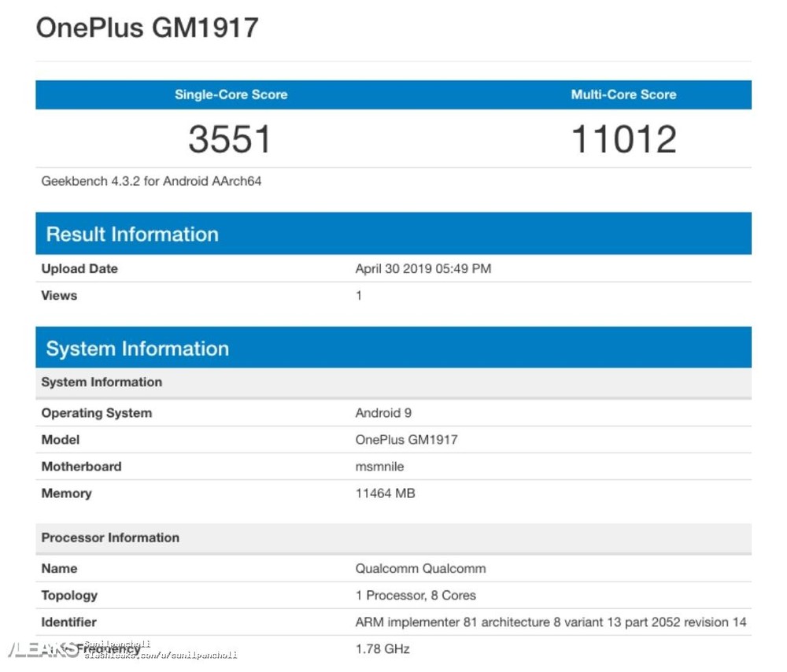Click the gray System Information subheader row
This screenshot has height=672, width=787.
(x=102, y=382)
